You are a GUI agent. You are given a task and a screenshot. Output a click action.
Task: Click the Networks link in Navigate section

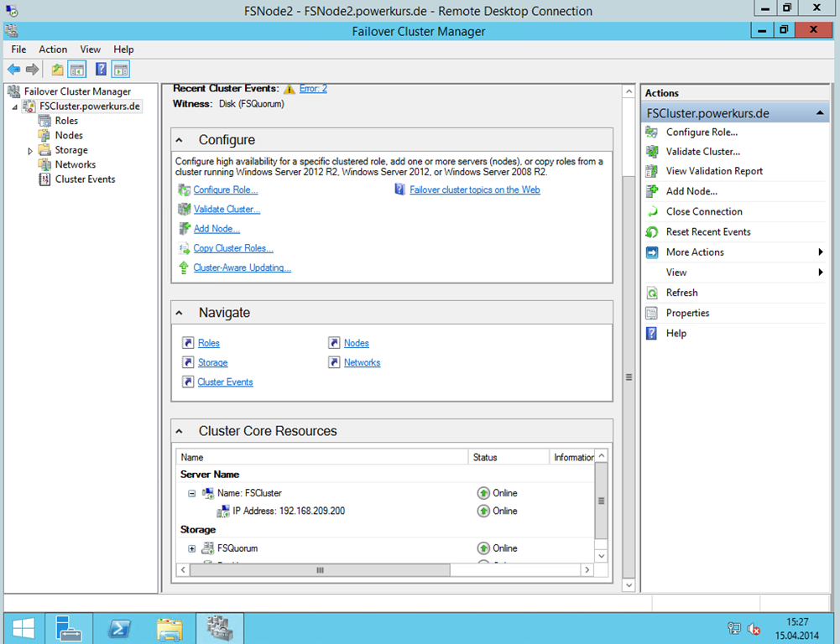click(x=363, y=363)
